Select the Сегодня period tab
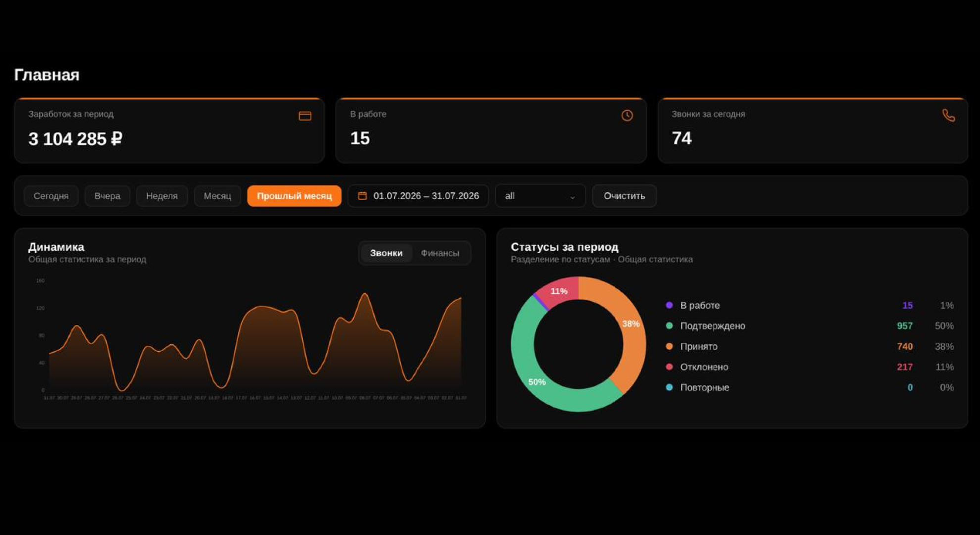This screenshot has height=535, width=980. 51,196
